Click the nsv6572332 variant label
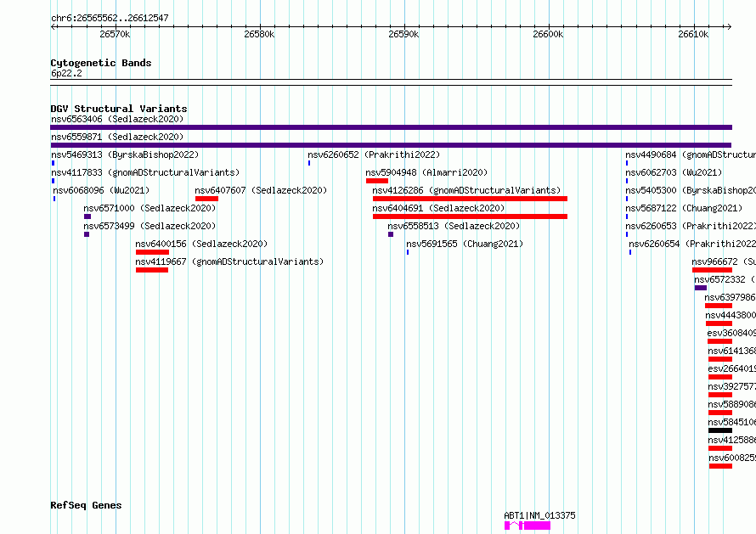 (725, 279)
